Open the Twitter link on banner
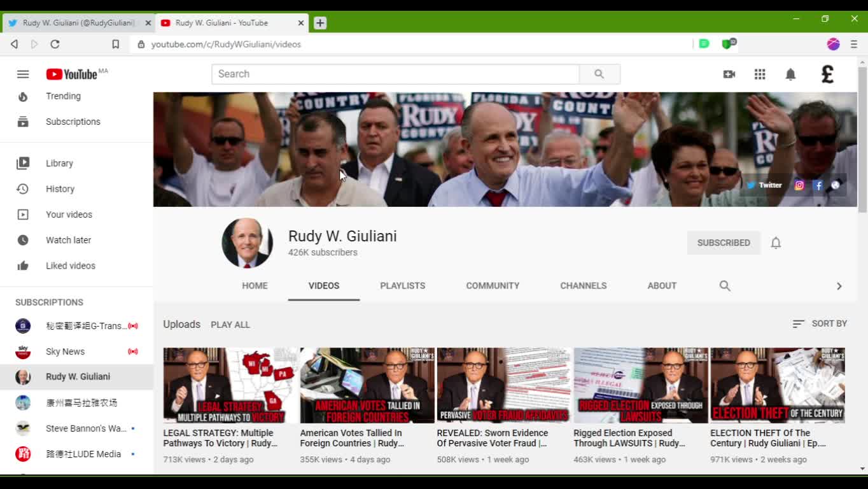868x489 pixels. point(764,185)
